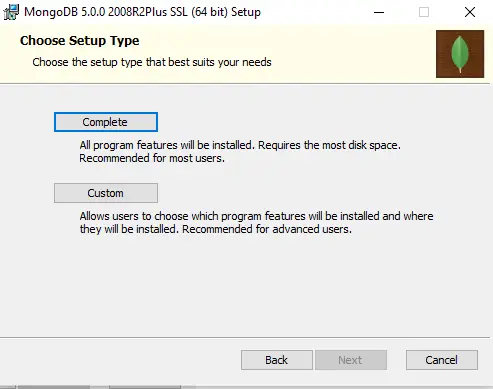Click 'All program features will be installed' text
The image size is (493, 389).
click(x=167, y=145)
